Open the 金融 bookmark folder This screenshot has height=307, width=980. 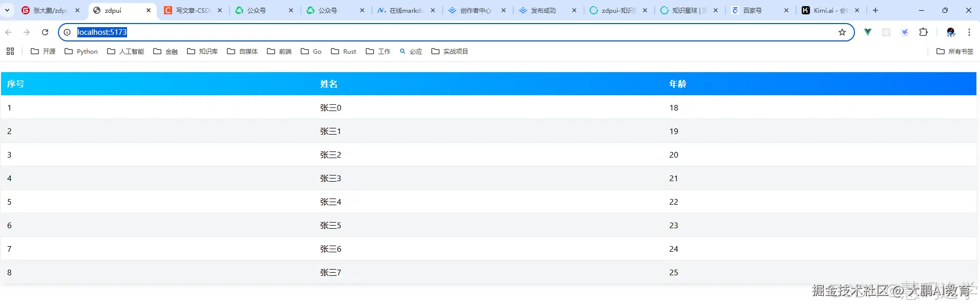click(x=165, y=51)
